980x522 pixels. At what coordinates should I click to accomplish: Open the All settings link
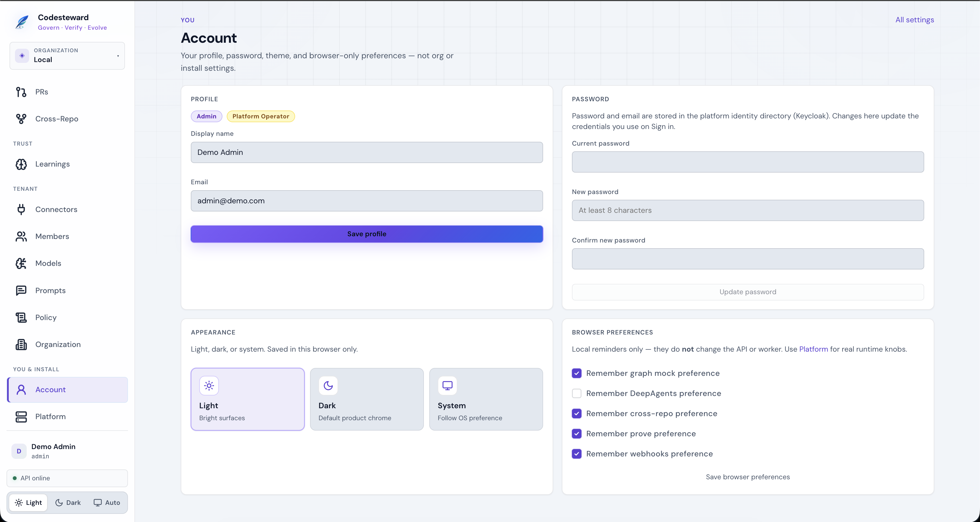tap(915, 20)
